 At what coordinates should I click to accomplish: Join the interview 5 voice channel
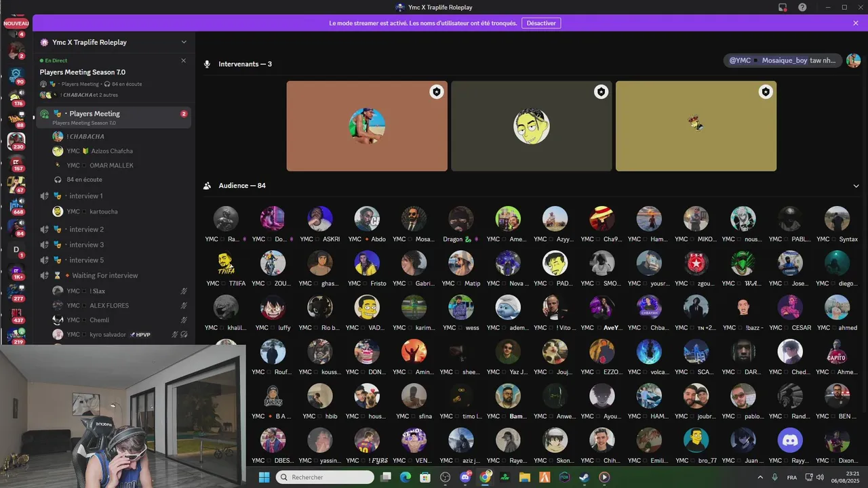coord(113,260)
